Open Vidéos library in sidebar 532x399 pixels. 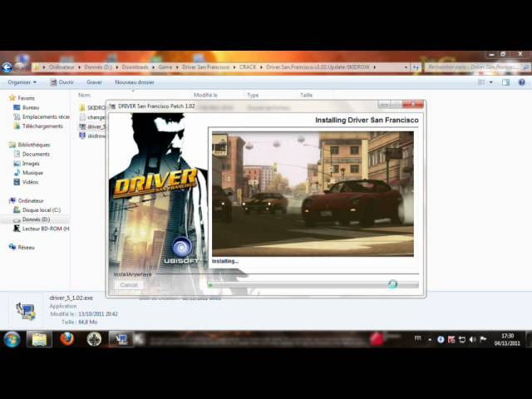[x=30, y=182]
